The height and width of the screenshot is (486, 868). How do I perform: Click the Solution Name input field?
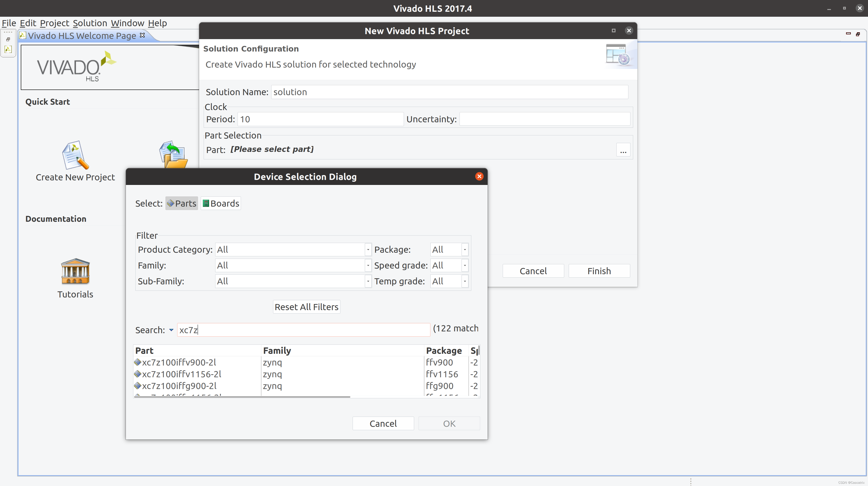450,91
